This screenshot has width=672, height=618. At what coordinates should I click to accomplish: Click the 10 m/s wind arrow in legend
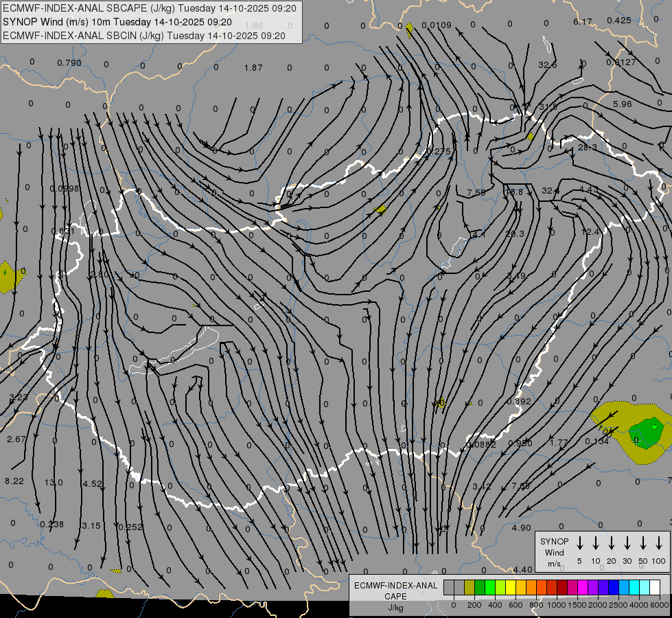click(595, 543)
